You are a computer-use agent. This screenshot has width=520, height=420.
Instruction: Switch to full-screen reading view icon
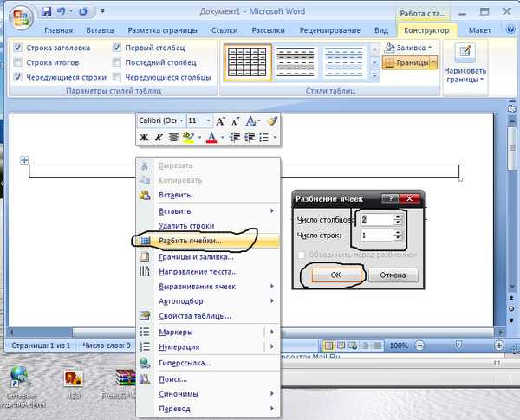pos(341,346)
